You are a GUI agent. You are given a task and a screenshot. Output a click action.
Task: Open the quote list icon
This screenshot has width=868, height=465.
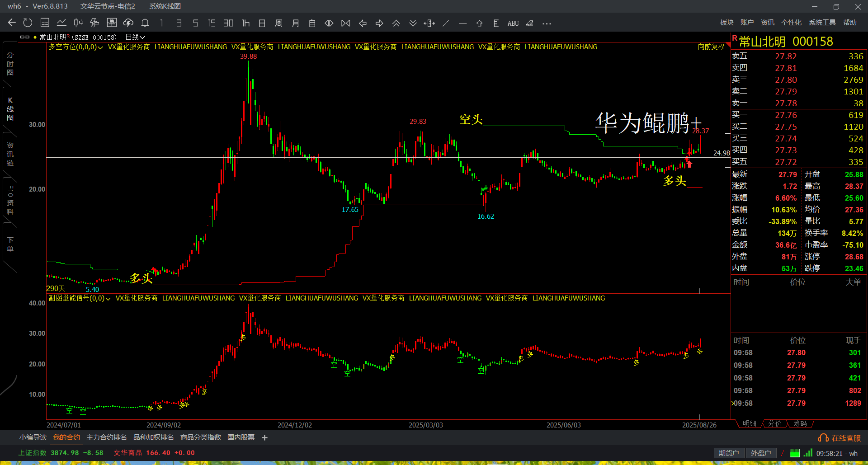click(45, 23)
